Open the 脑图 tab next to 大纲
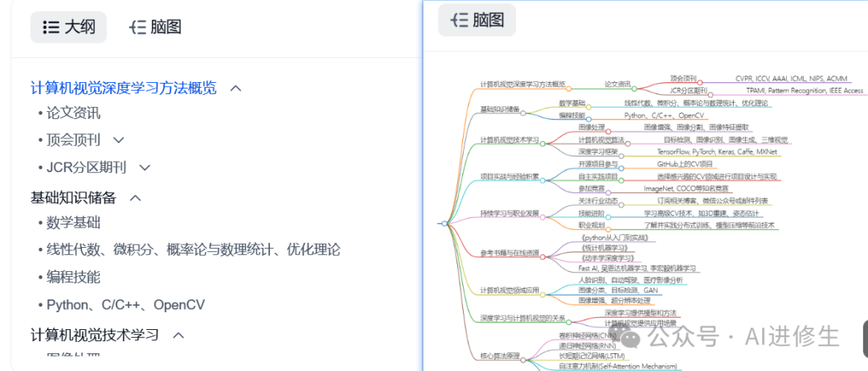 [x=155, y=27]
